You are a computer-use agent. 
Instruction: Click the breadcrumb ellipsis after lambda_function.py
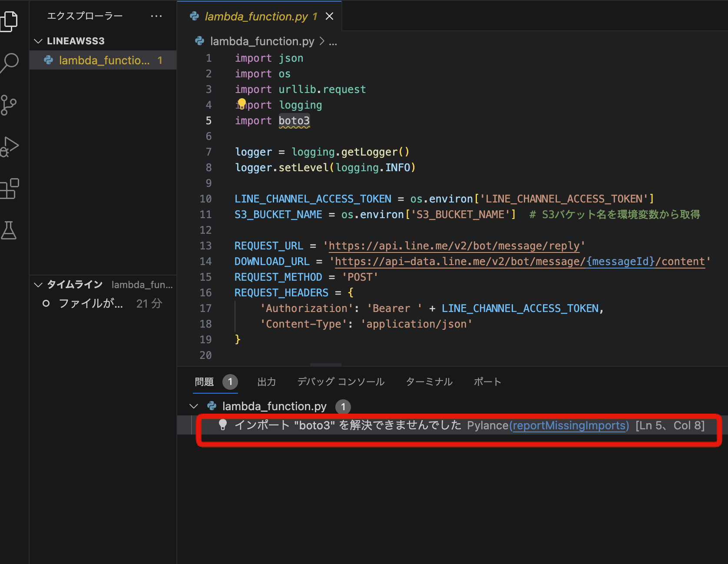click(x=333, y=41)
